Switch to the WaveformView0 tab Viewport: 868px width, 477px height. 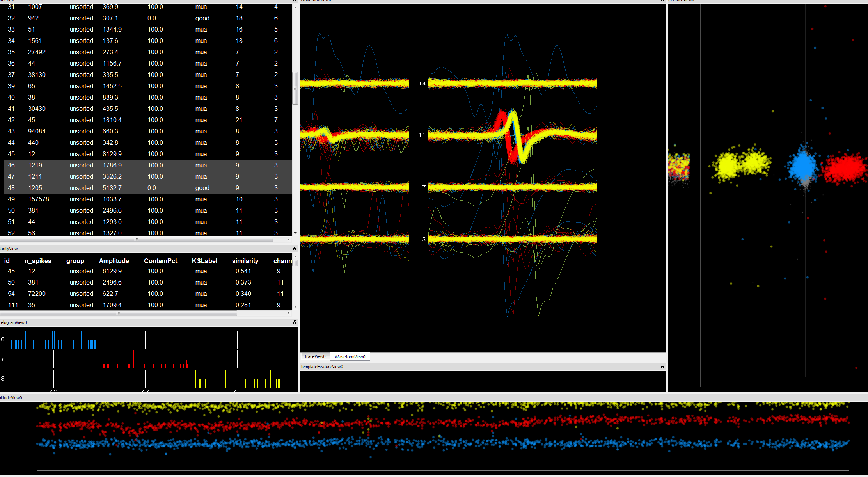350,356
